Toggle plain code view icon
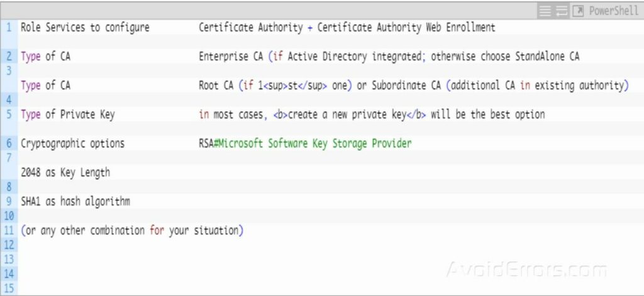This screenshot has height=296, width=644. pyautogui.click(x=545, y=11)
